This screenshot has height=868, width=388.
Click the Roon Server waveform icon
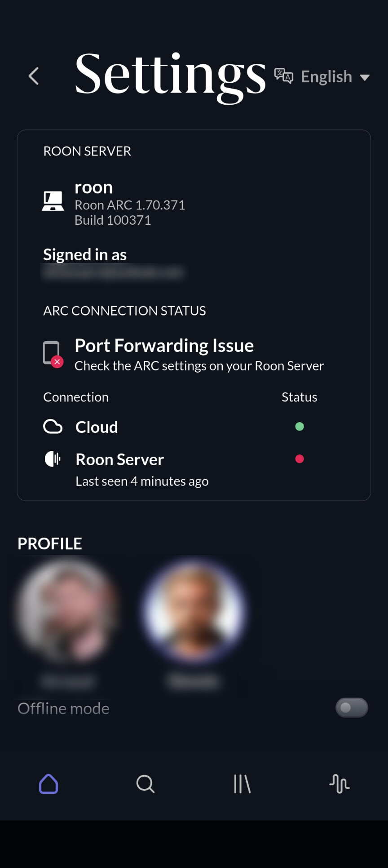point(53,459)
